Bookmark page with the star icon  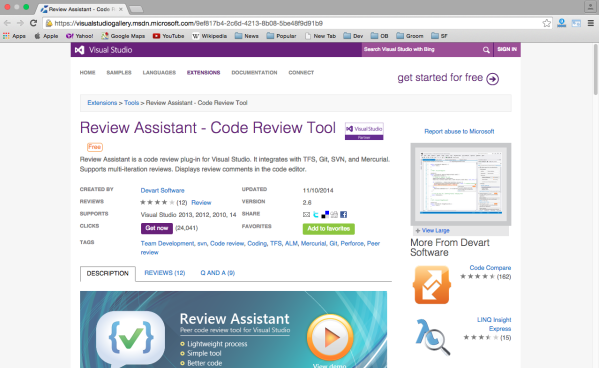[x=547, y=23]
